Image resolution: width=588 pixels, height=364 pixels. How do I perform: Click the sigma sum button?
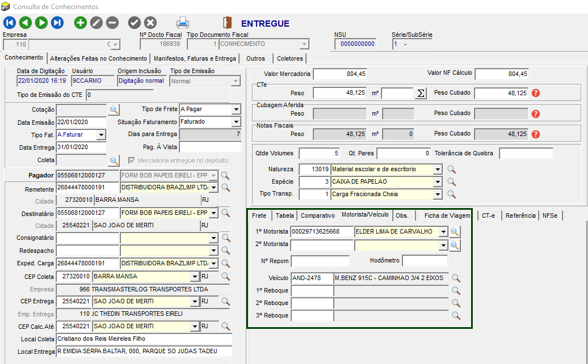[x=421, y=93]
